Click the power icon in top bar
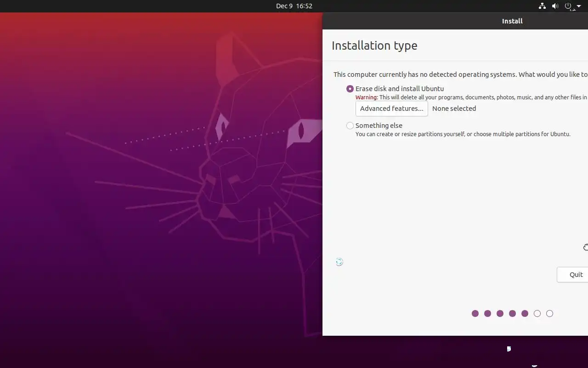 568,6
